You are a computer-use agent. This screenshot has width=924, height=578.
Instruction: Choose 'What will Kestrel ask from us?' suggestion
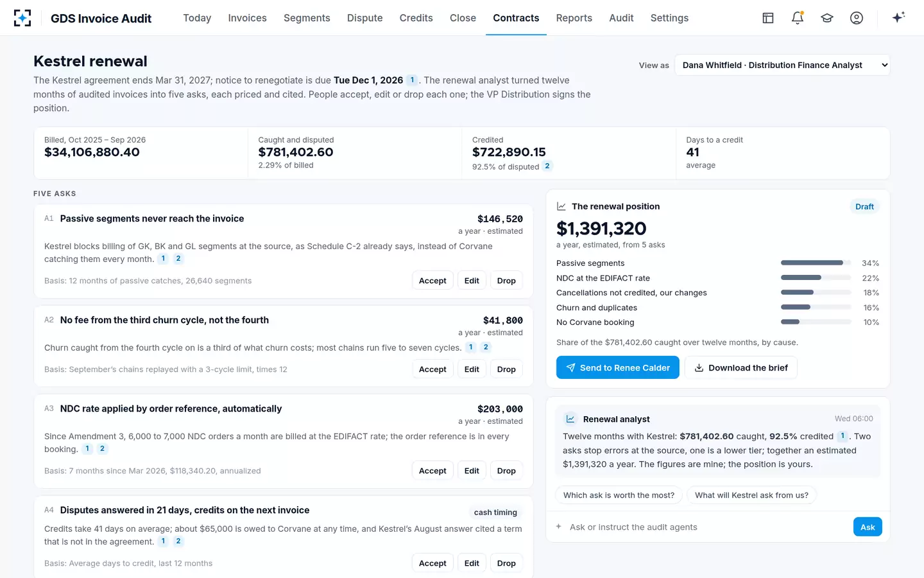pyautogui.click(x=751, y=495)
